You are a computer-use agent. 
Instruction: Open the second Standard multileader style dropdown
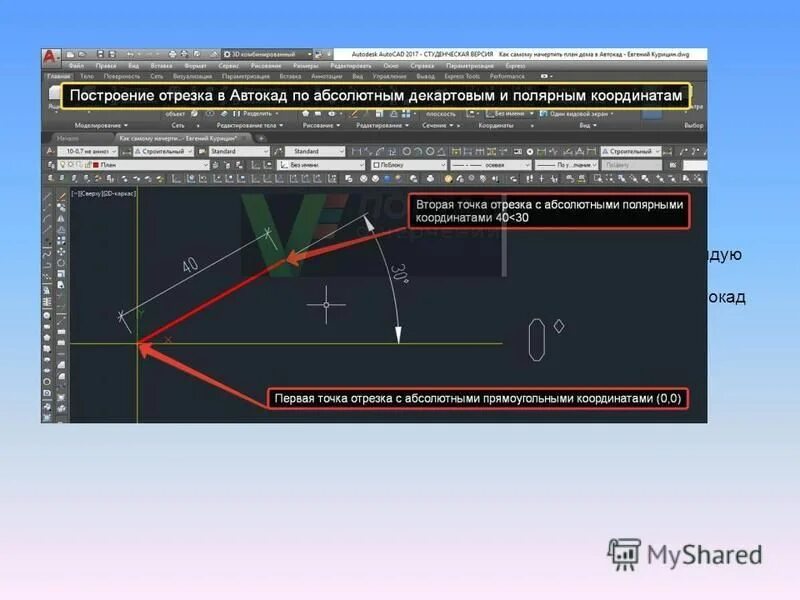click(x=315, y=152)
